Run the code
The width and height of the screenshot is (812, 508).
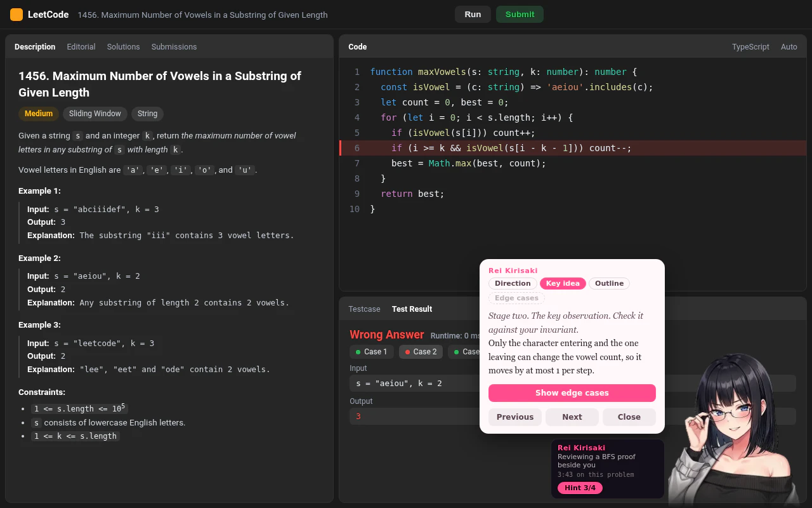coord(473,15)
